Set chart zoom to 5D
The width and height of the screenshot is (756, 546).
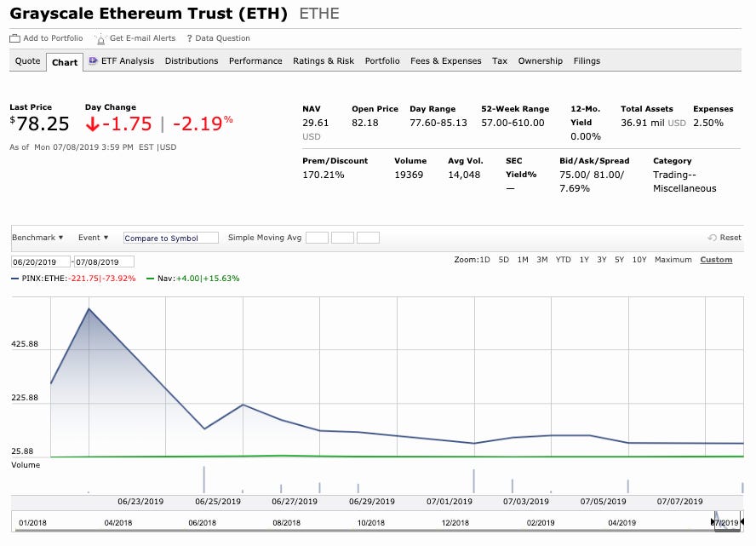tap(504, 260)
